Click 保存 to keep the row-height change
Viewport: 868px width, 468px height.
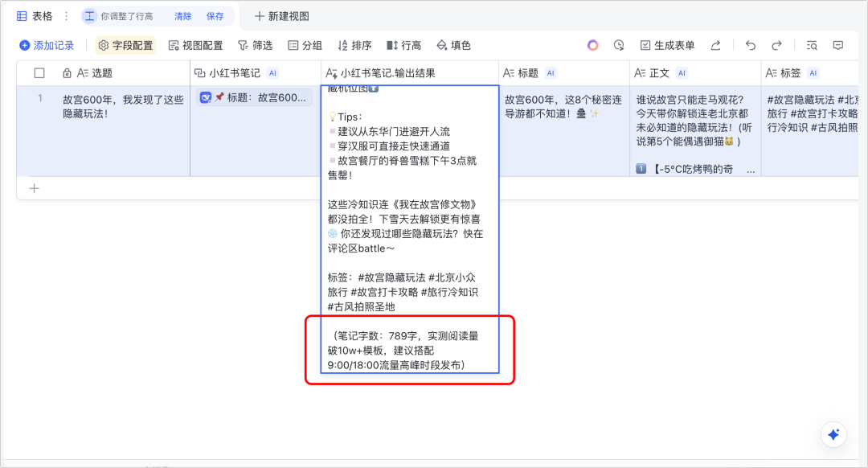(215, 16)
